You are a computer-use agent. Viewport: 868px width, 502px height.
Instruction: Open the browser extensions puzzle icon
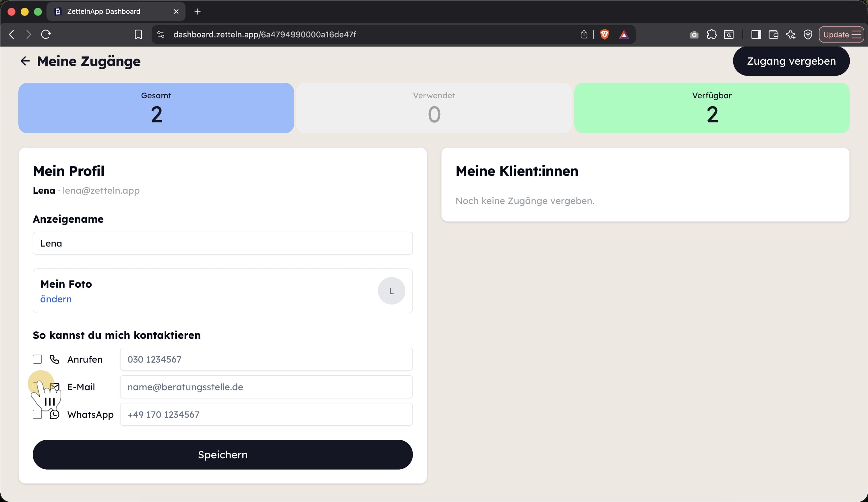tap(711, 34)
